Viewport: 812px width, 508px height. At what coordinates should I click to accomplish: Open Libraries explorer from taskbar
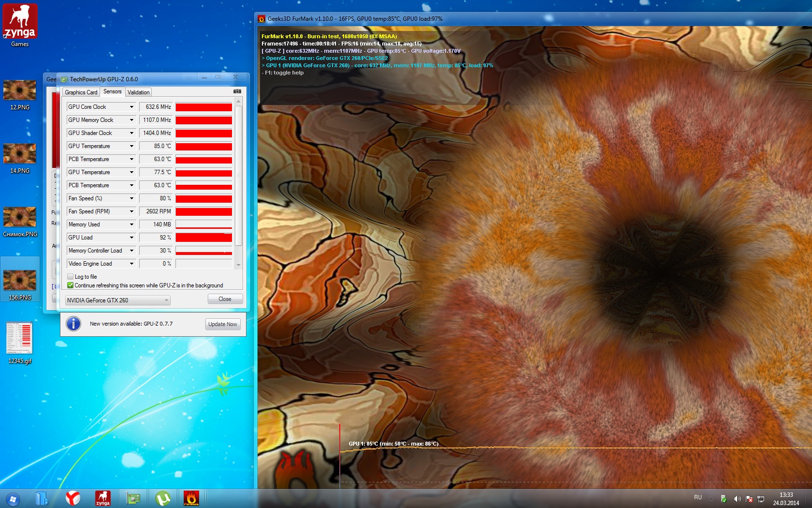(42, 498)
